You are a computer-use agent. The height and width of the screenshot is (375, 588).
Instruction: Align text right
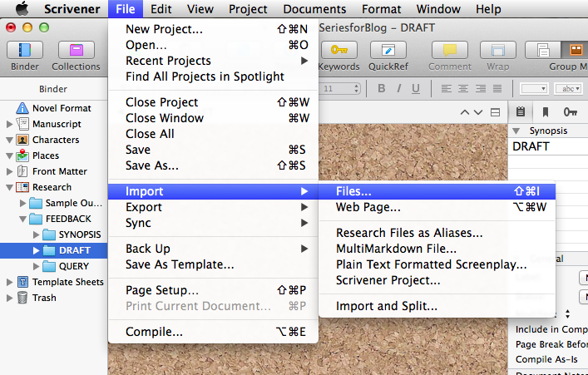481,88
